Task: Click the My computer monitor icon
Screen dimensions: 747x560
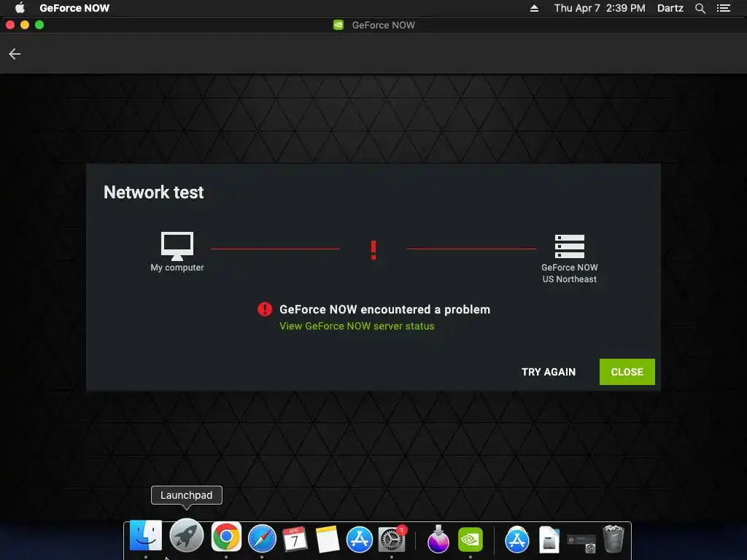Action: pos(177,246)
